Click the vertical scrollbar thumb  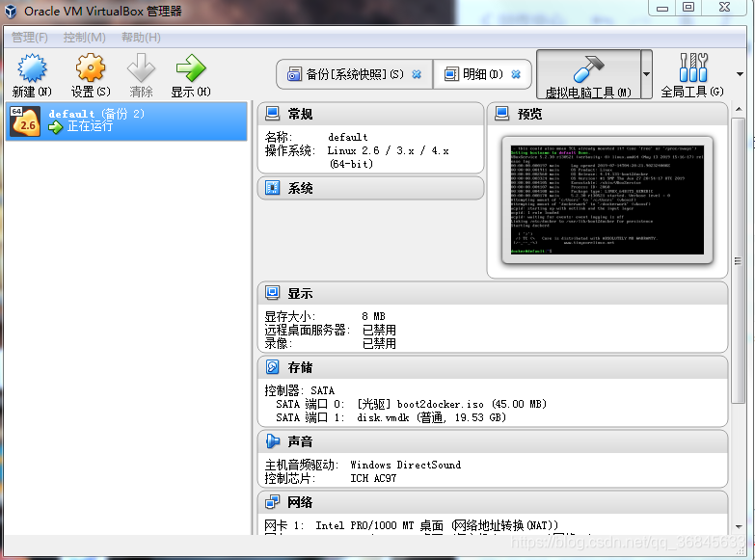[x=739, y=260]
